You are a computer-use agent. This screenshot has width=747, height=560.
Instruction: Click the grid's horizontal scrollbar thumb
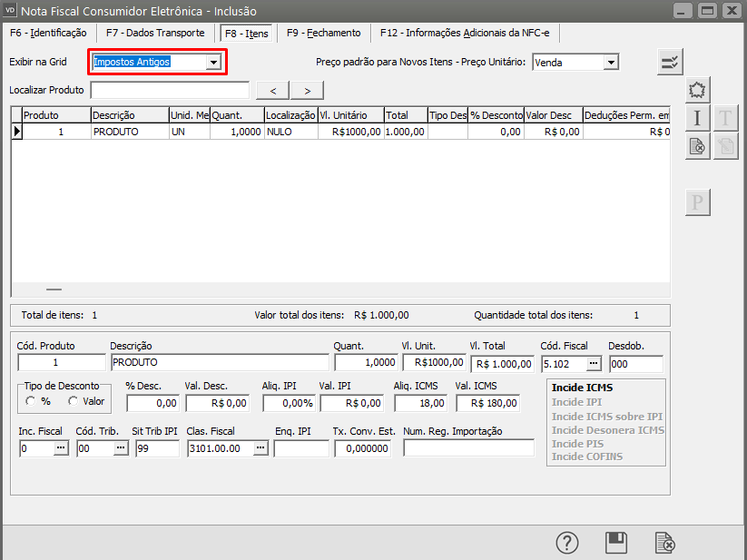[x=54, y=290]
